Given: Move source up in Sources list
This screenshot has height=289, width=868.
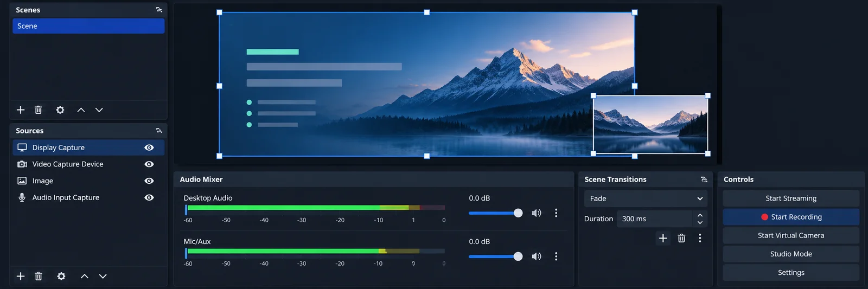Looking at the screenshot, I should [x=85, y=277].
